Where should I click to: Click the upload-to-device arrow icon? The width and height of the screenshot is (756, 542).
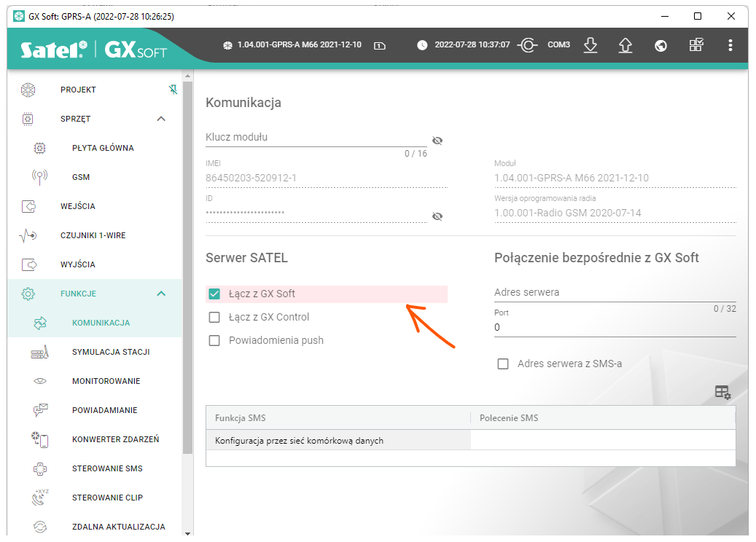625,45
